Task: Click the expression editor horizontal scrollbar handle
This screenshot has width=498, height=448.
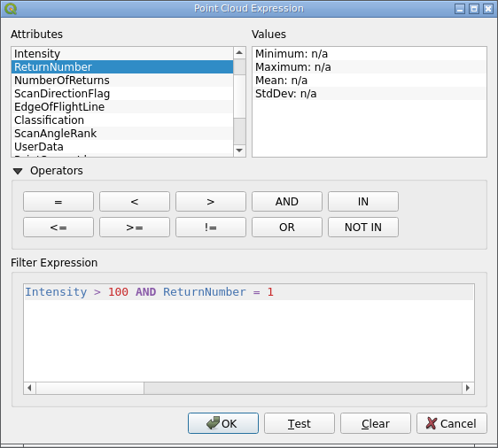Action: click(90, 388)
